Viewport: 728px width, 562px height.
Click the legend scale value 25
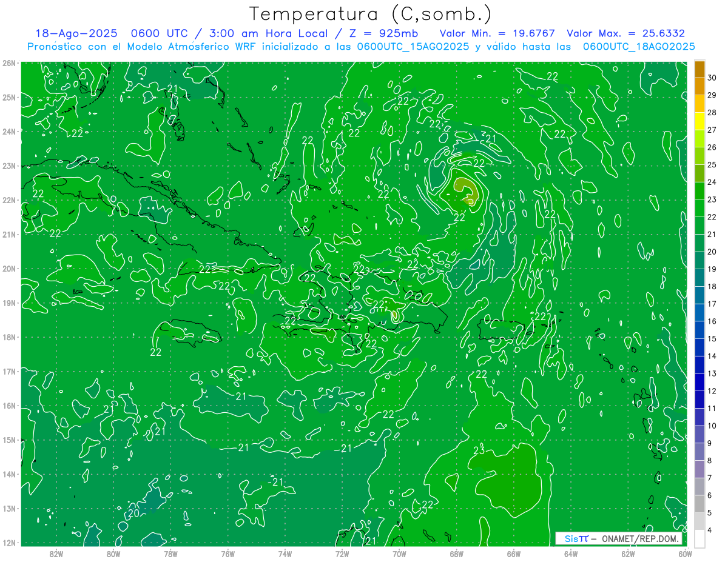(x=712, y=164)
